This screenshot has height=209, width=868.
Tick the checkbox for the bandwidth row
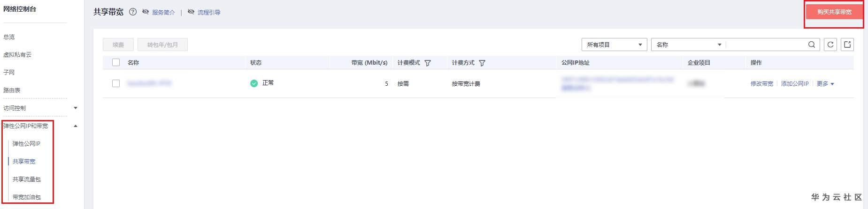pyautogui.click(x=116, y=83)
